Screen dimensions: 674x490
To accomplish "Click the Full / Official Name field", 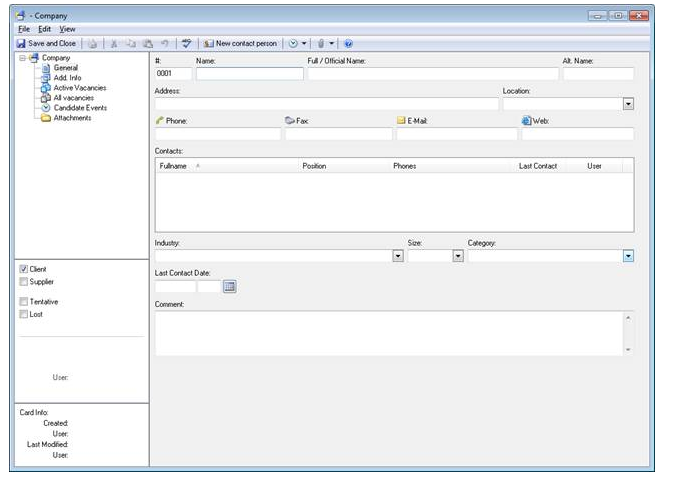I will (x=433, y=74).
